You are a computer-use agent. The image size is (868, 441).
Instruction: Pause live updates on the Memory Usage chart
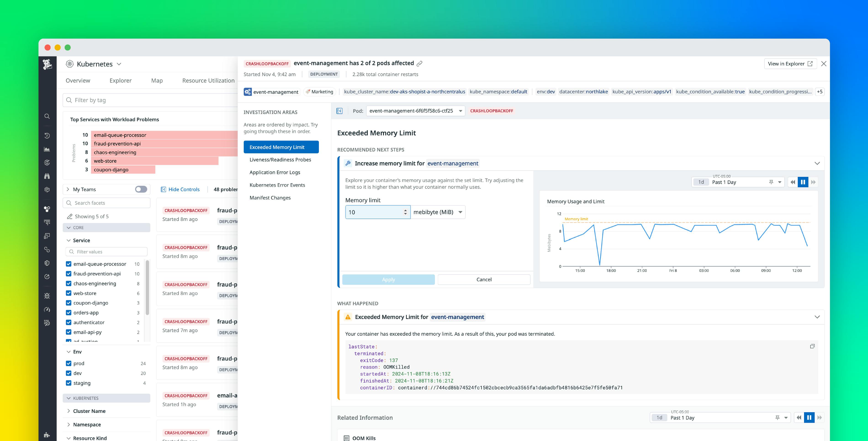(803, 182)
